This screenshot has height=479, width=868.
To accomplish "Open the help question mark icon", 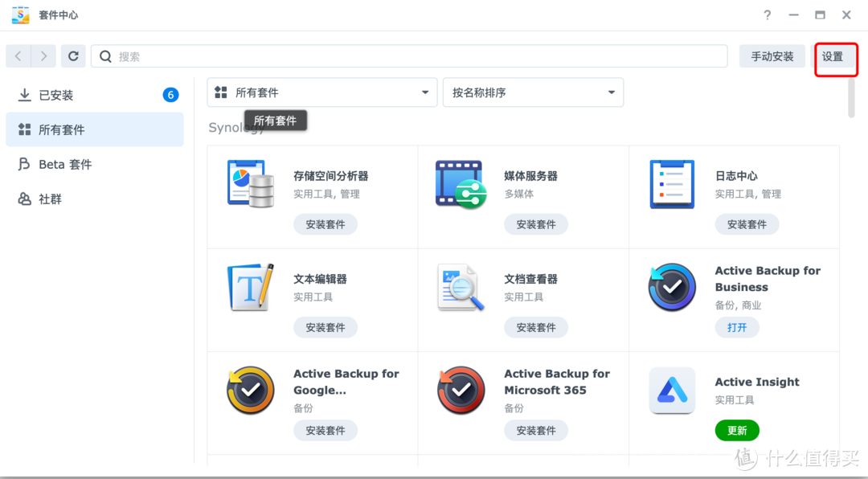I will (x=767, y=15).
